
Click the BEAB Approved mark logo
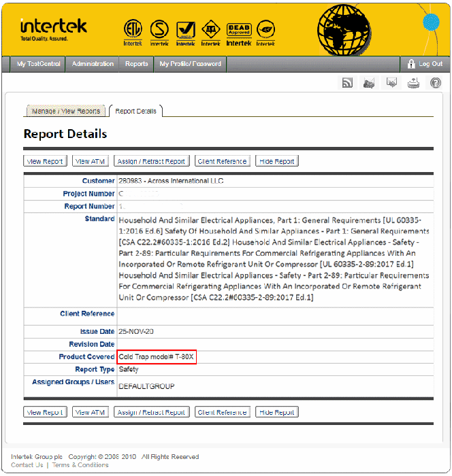pos(239,31)
